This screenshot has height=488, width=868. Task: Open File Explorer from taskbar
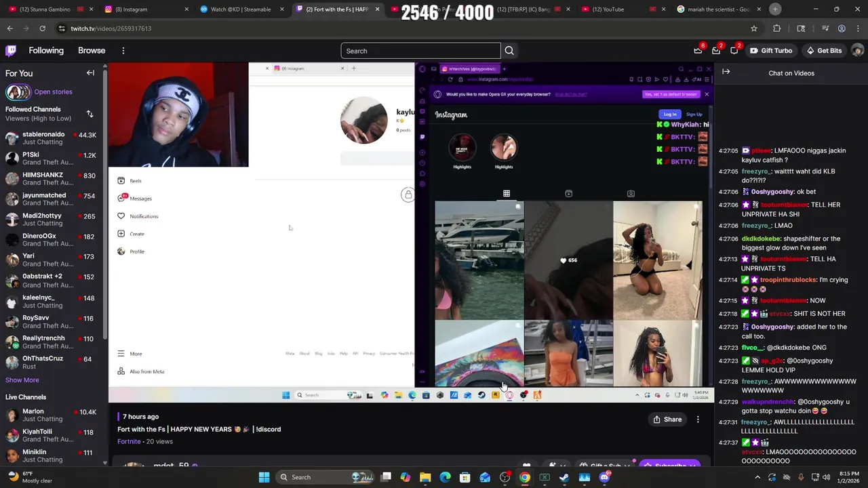tap(425, 477)
